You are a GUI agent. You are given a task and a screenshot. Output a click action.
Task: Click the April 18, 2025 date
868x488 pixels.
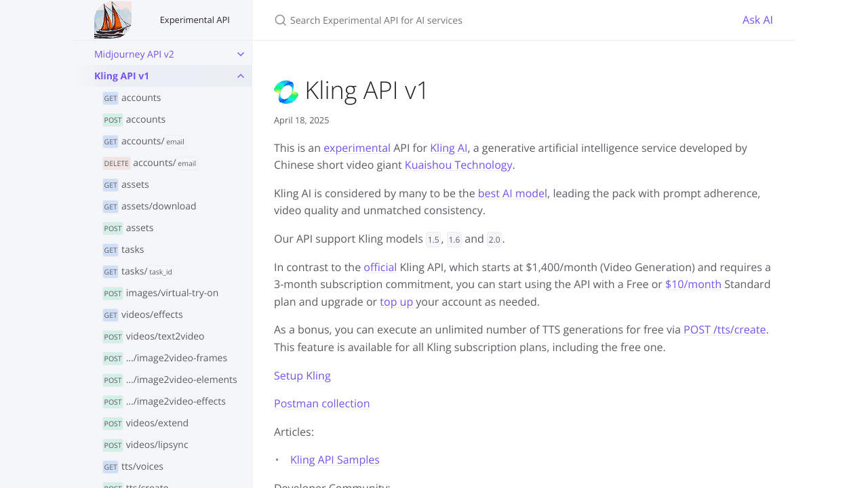click(302, 120)
